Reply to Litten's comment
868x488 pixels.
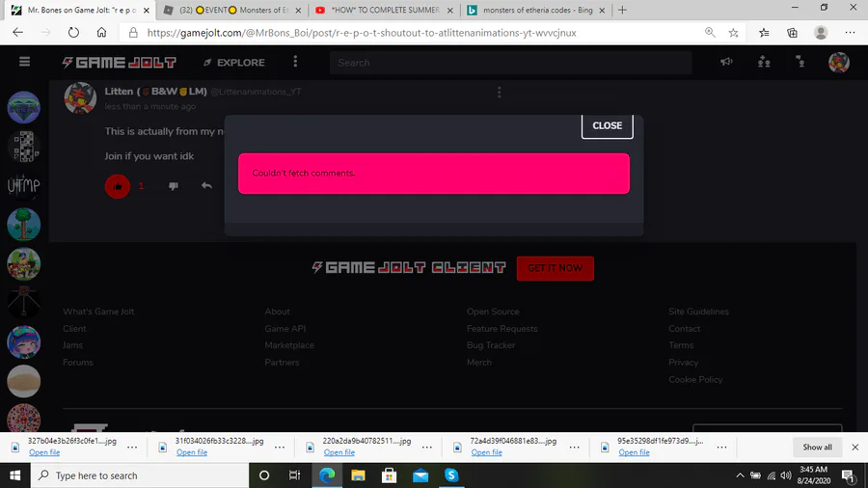pos(206,186)
